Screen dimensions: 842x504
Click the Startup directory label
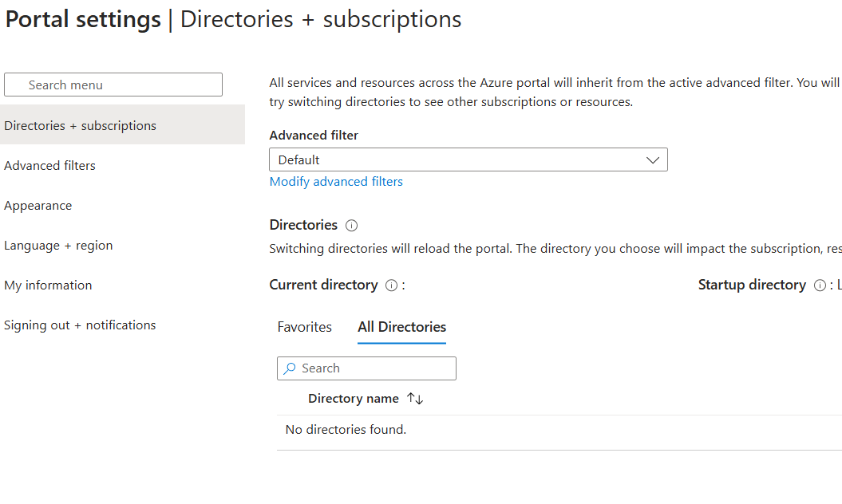pyautogui.click(x=752, y=285)
